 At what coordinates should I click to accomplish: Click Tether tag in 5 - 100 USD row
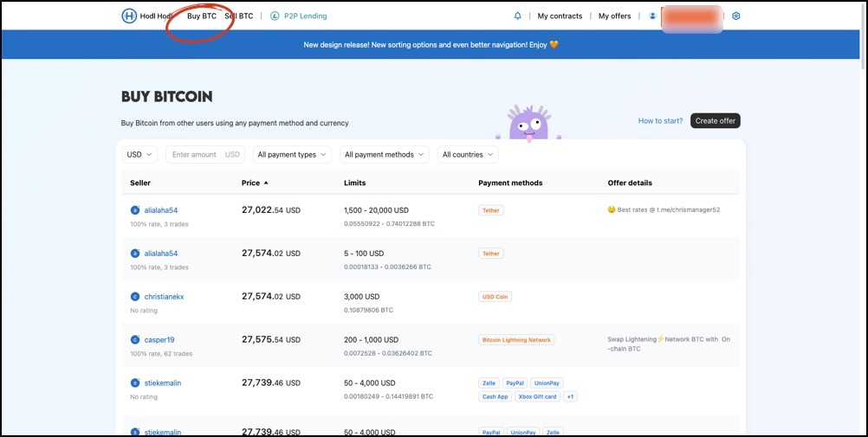[491, 254]
